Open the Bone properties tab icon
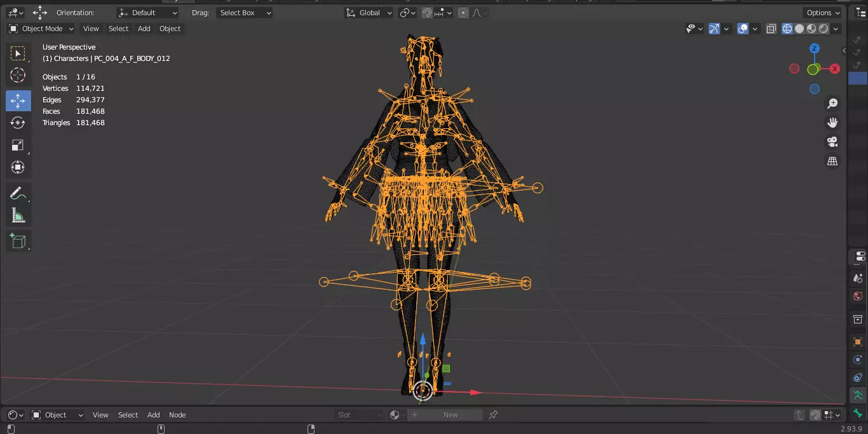The height and width of the screenshot is (434, 868). tap(858, 413)
